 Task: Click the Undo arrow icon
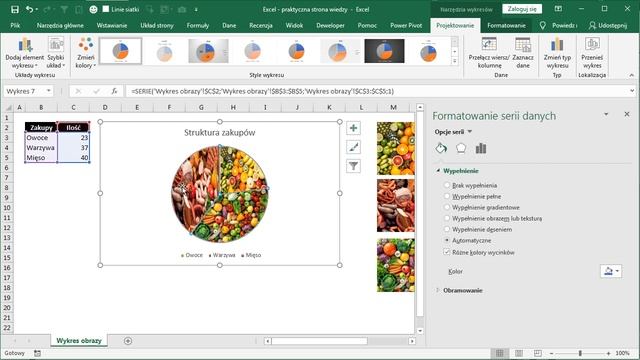click(x=29, y=9)
